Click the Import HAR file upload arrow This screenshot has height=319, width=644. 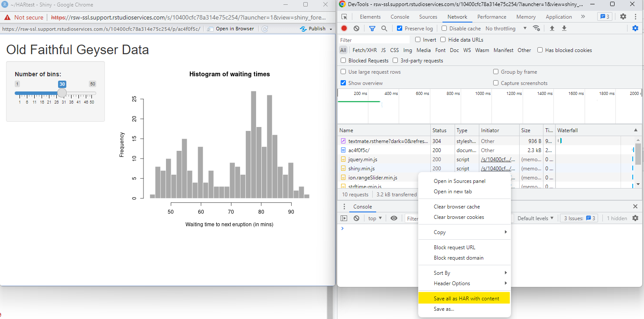coord(552,29)
